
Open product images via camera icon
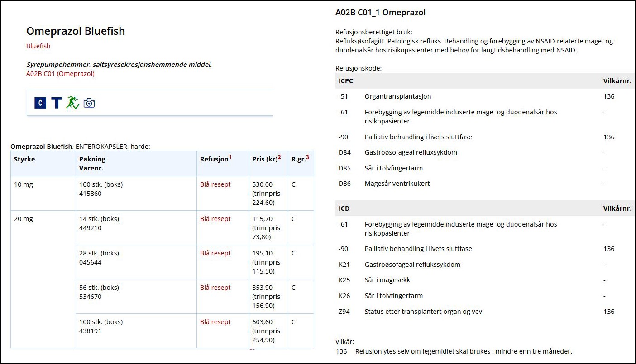point(89,103)
